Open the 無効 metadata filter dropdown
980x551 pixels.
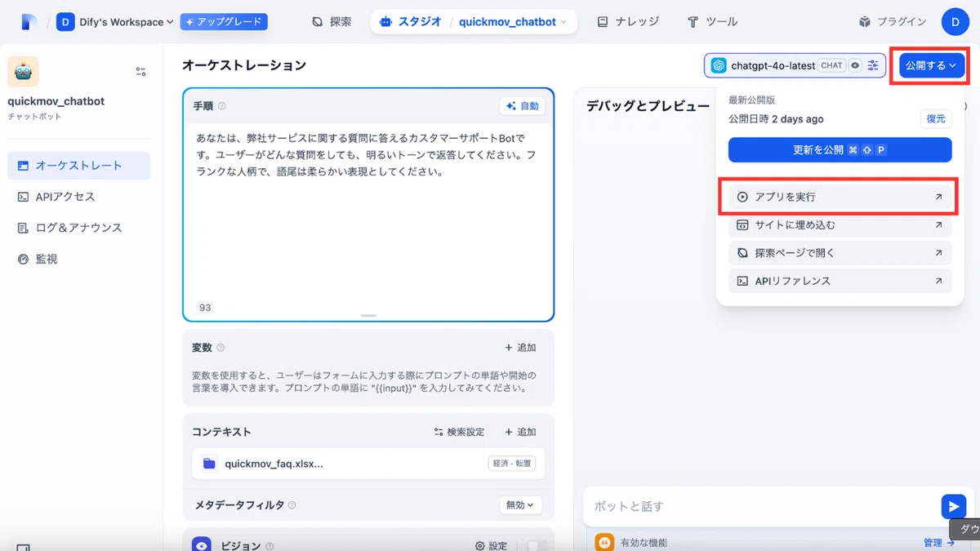(520, 505)
